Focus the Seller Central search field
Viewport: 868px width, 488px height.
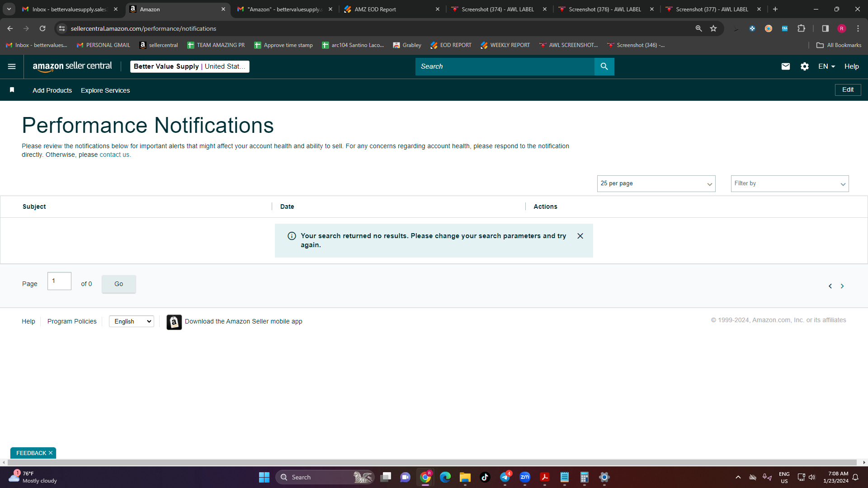point(505,66)
